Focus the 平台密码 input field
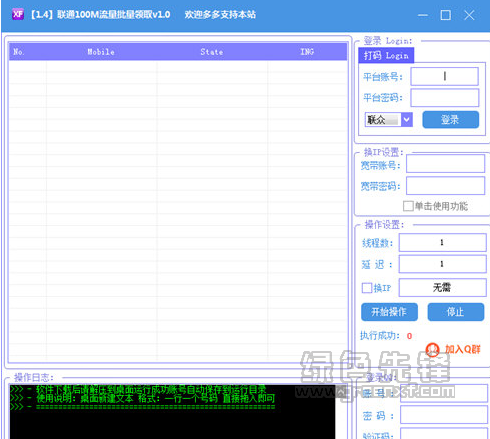Viewport: 490px width, 439px height. pos(444,97)
